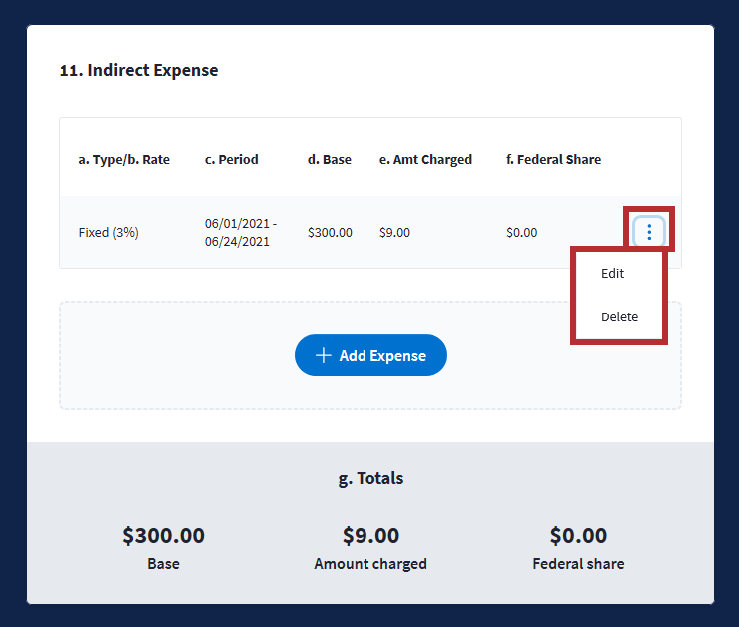Click the $9.00 amount charged in the row
739x627 pixels.
[x=394, y=232]
